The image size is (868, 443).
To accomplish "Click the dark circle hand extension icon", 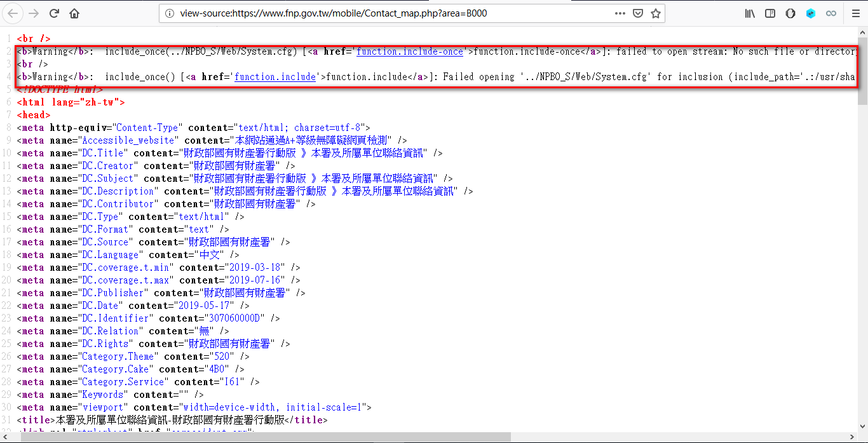I will (790, 13).
